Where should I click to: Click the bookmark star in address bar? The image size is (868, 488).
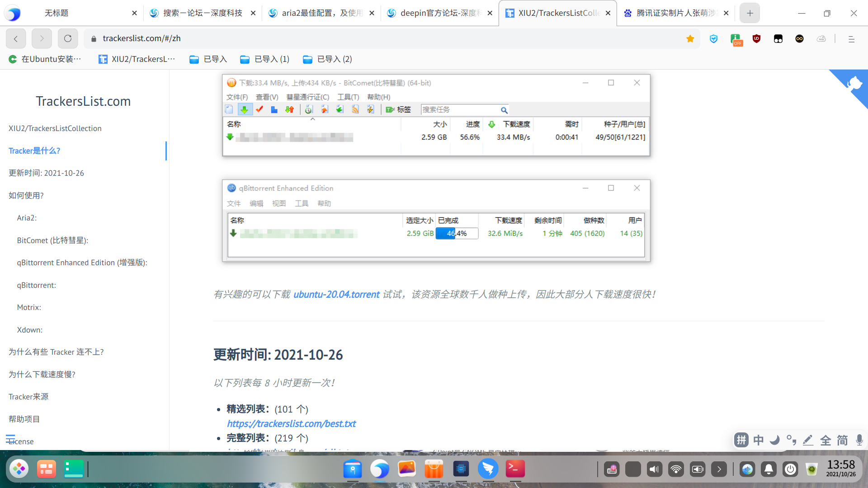coord(690,39)
